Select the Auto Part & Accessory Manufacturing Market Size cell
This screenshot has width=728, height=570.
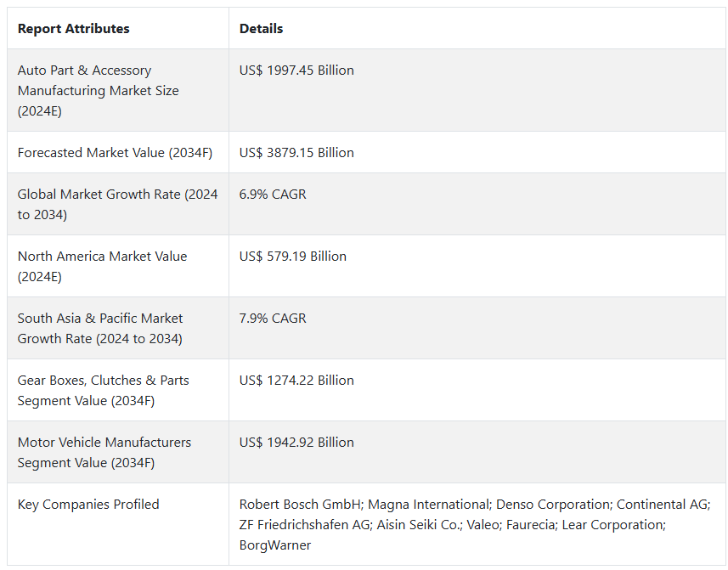99,90
